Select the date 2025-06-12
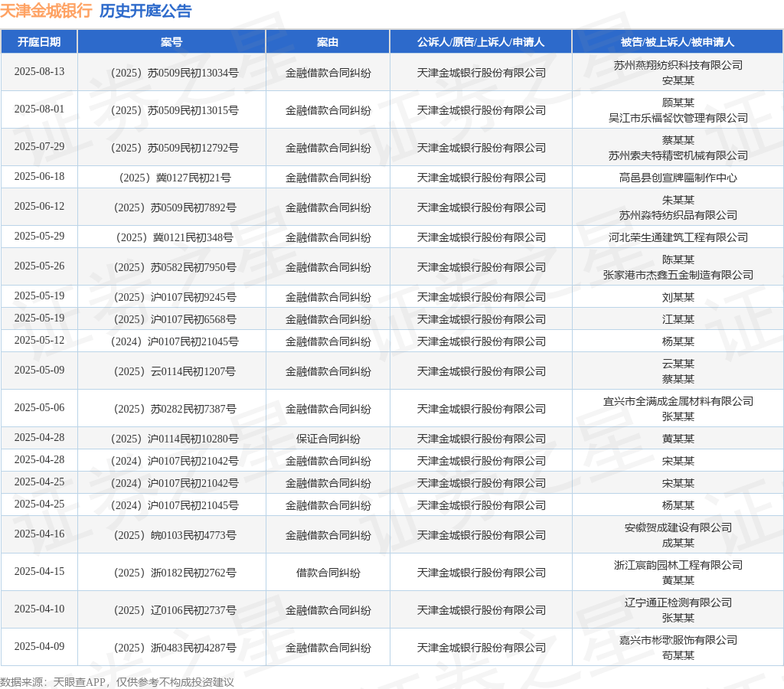 (40, 207)
